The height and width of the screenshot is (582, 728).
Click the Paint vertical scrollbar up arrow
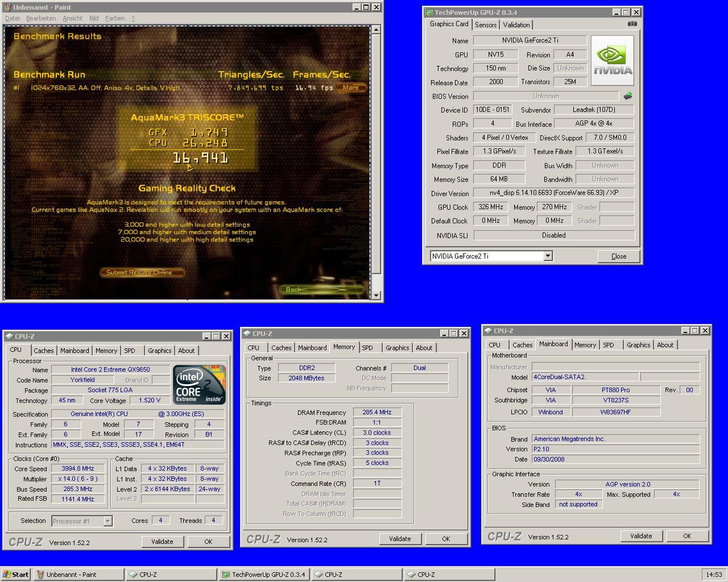point(376,30)
